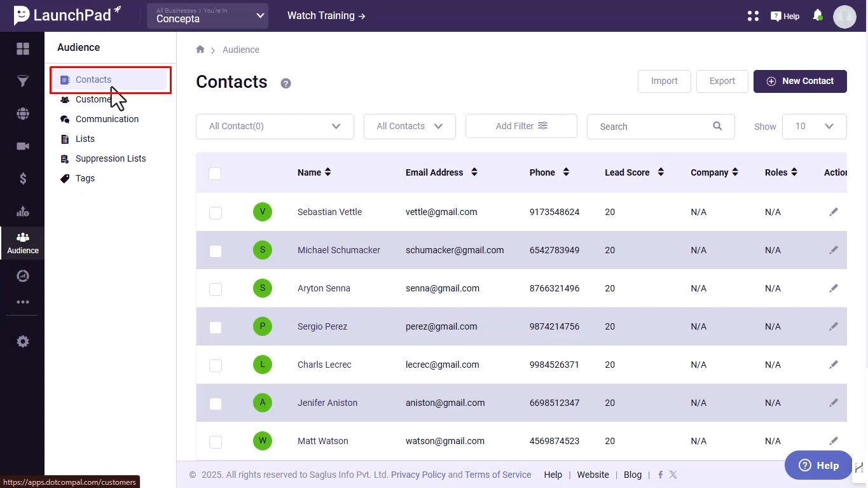Click the Blog link in footer

(x=633, y=475)
